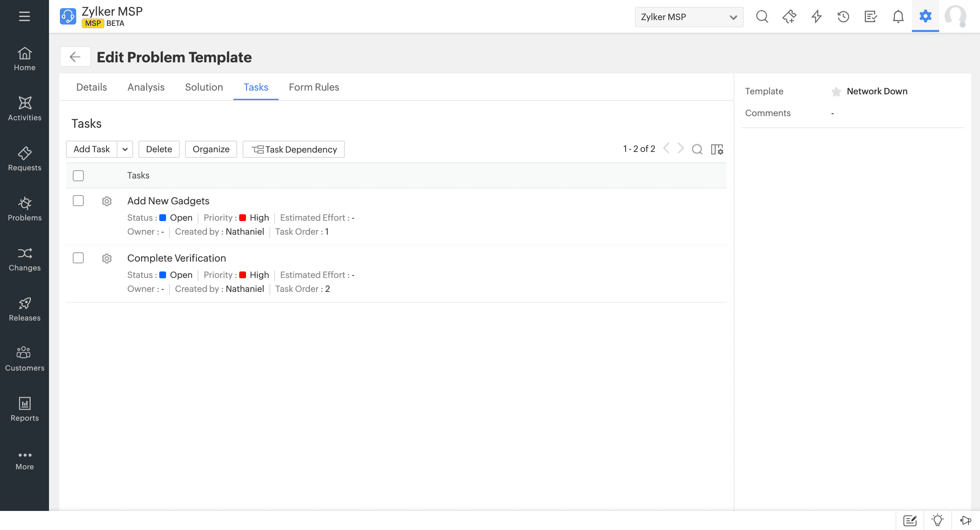Switch to the Analysis tab
This screenshot has width=980, height=530.
146,87
